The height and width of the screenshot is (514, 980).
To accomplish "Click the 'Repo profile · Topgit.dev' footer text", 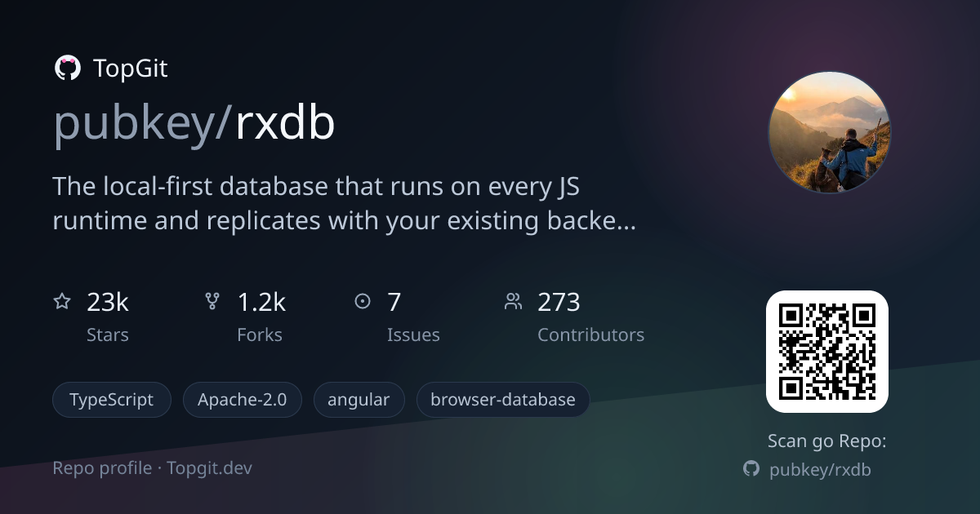I will [x=152, y=468].
